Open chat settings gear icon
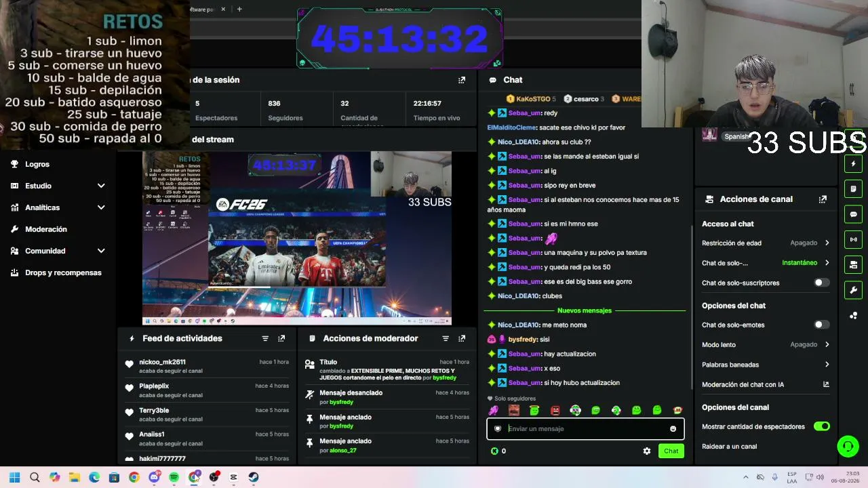The width and height of the screenshot is (868, 488). coord(647,451)
